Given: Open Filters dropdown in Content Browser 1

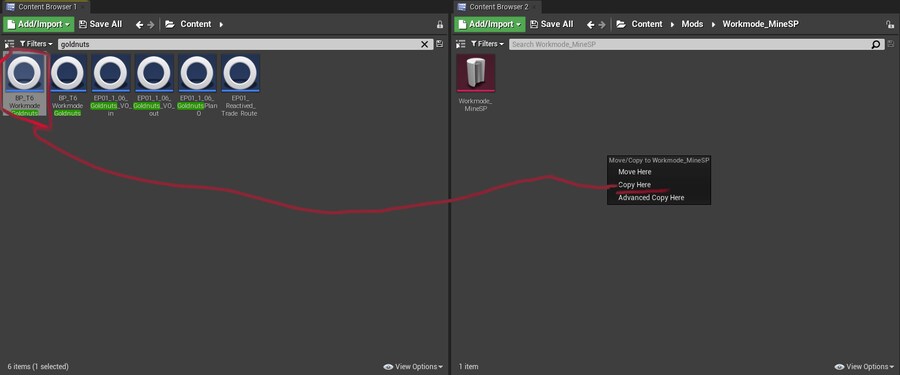Looking at the screenshot, I should pos(36,44).
